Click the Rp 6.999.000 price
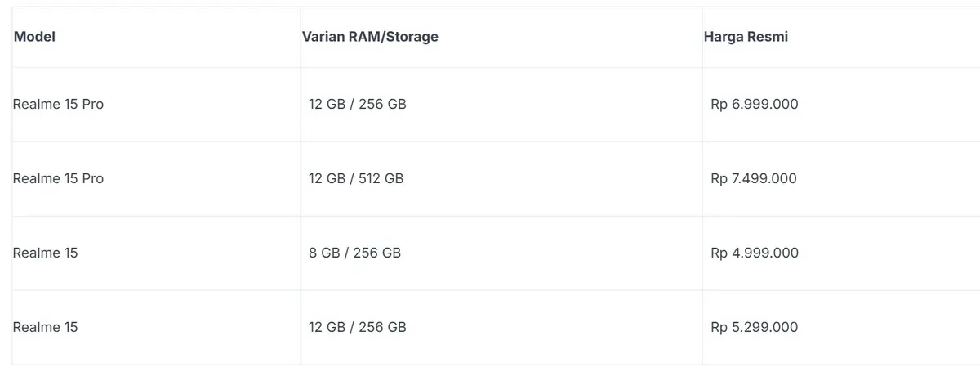Viewport: 980px width, 372px height. [755, 105]
